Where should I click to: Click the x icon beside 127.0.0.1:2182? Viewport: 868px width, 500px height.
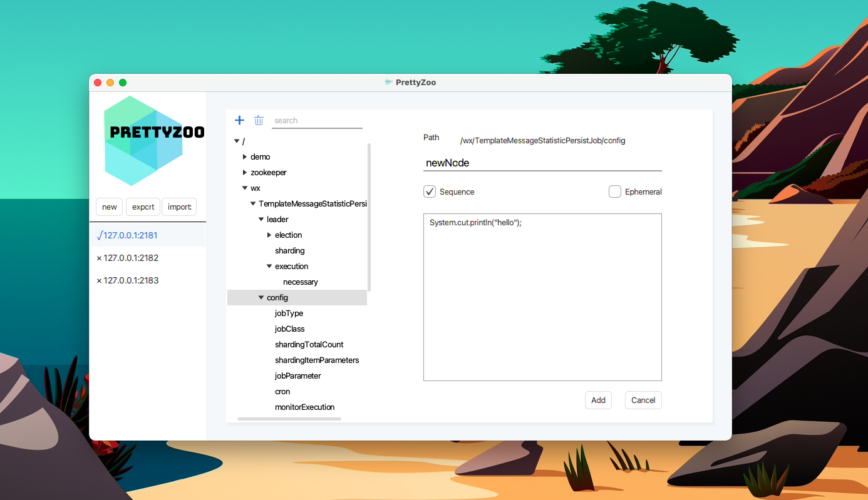pos(99,257)
